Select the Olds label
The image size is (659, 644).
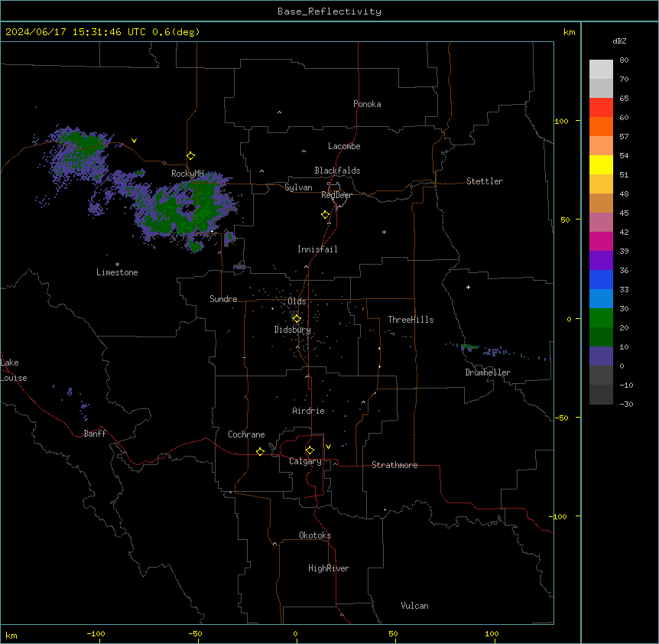(297, 301)
